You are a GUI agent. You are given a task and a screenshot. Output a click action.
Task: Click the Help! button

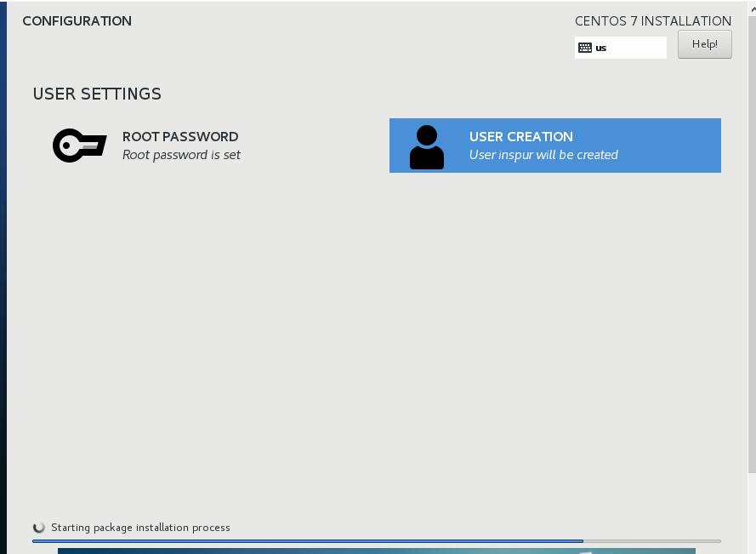pyautogui.click(x=704, y=43)
